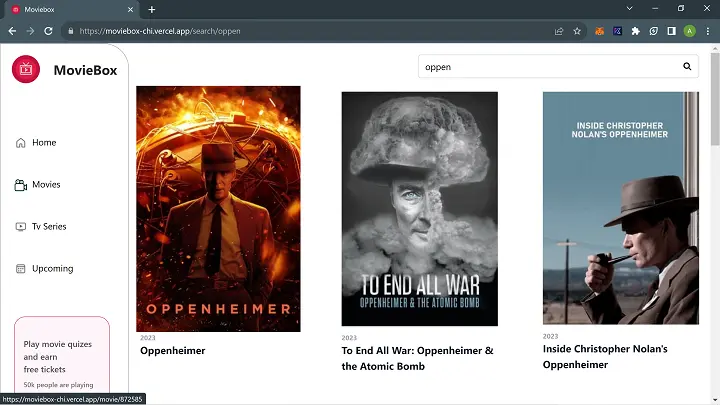Click the Play movie quizes card
This screenshot has height=405, width=720.
62,356
